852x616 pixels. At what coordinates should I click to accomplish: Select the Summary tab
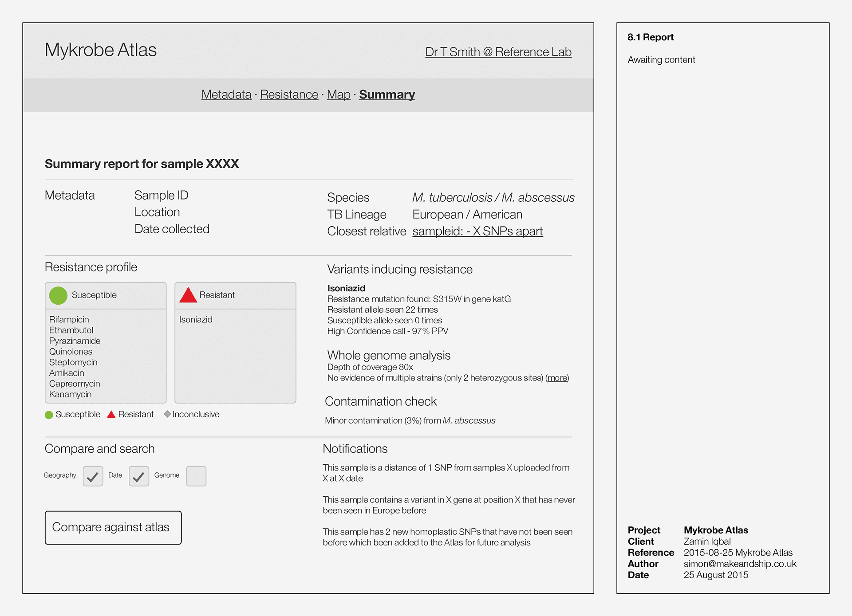pos(387,94)
